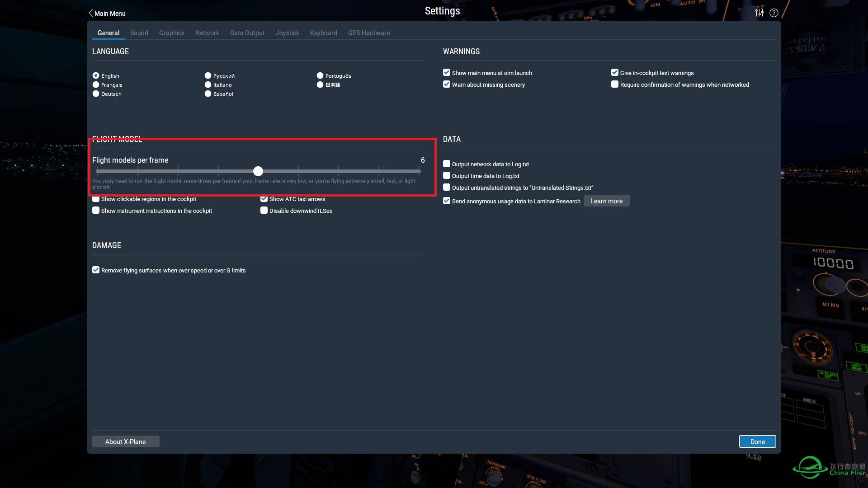Select Italiano language option
Viewport: 868px width, 488px height.
click(208, 84)
